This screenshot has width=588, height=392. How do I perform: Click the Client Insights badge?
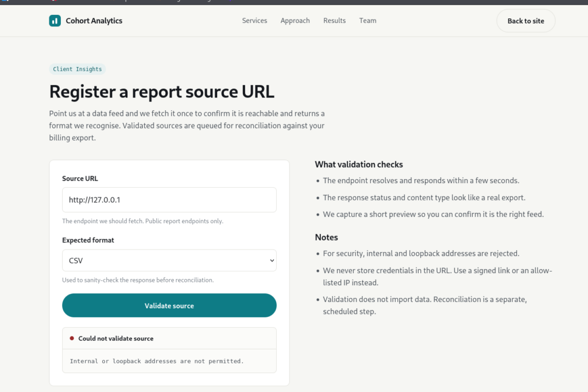click(78, 69)
